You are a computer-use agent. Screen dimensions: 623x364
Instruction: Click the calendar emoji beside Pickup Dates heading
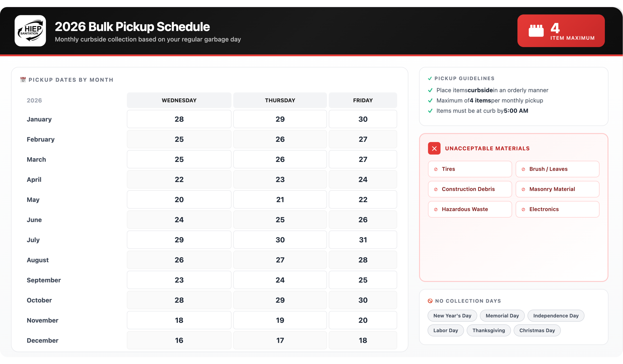click(x=23, y=80)
